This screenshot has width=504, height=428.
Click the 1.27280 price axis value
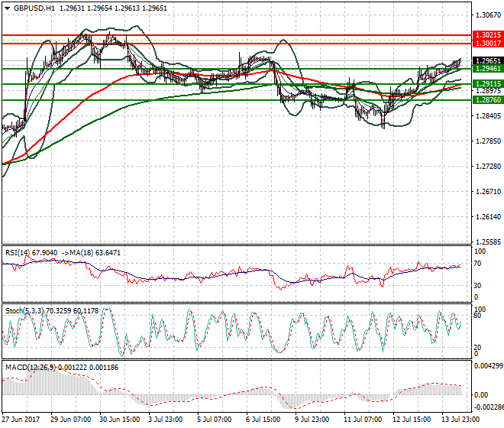click(488, 167)
